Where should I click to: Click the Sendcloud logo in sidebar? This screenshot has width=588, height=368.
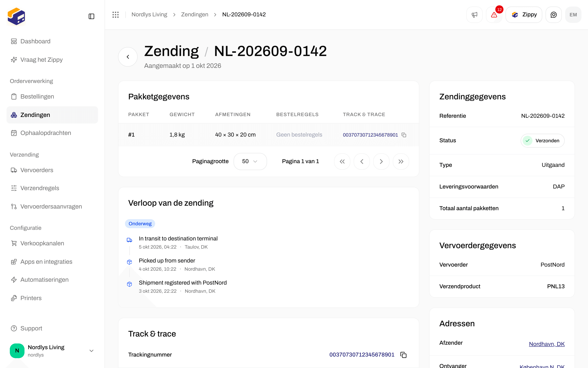[16, 16]
